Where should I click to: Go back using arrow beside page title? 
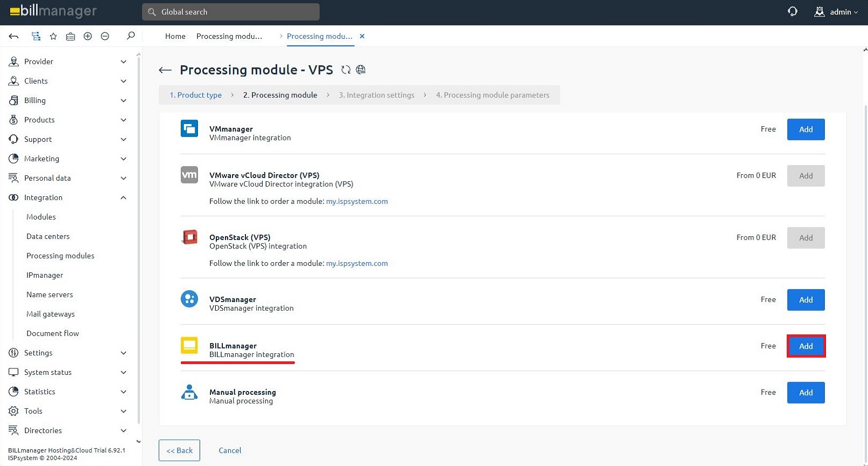tap(165, 70)
